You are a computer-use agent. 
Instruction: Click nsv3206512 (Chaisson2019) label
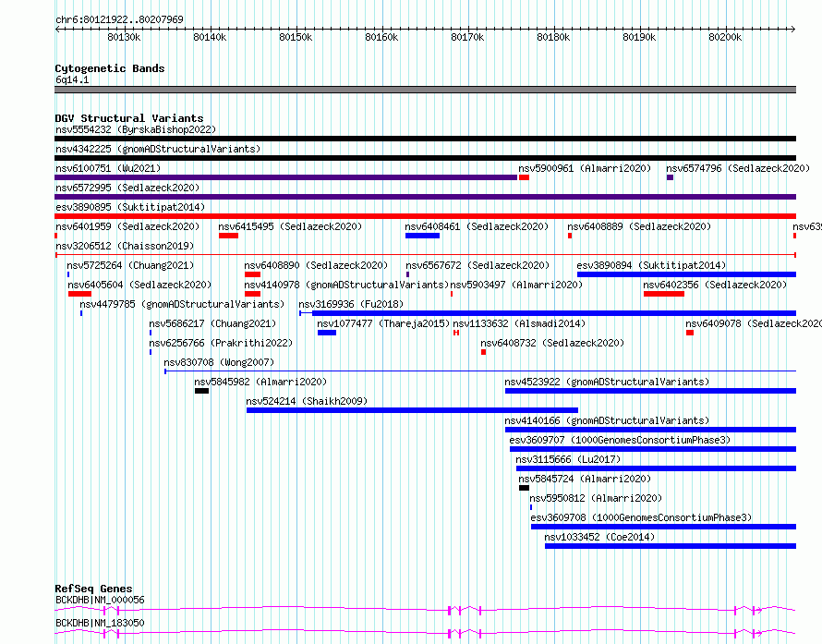click(125, 246)
